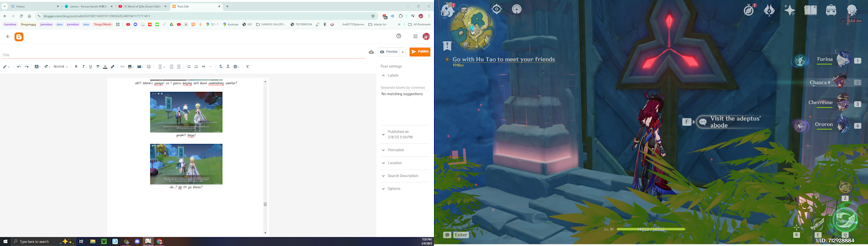Toggle italic formatting in the post editor

coord(83,67)
